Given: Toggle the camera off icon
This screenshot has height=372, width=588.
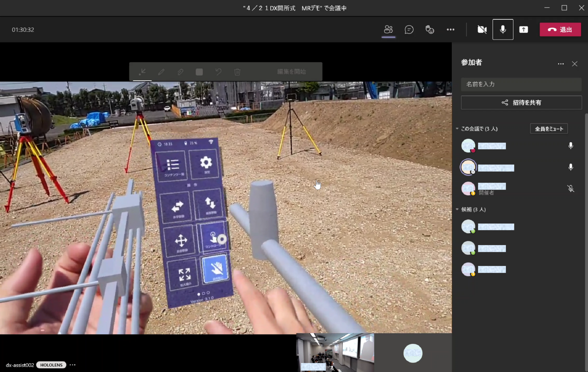Looking at the screenshot, I should [482, 29].
